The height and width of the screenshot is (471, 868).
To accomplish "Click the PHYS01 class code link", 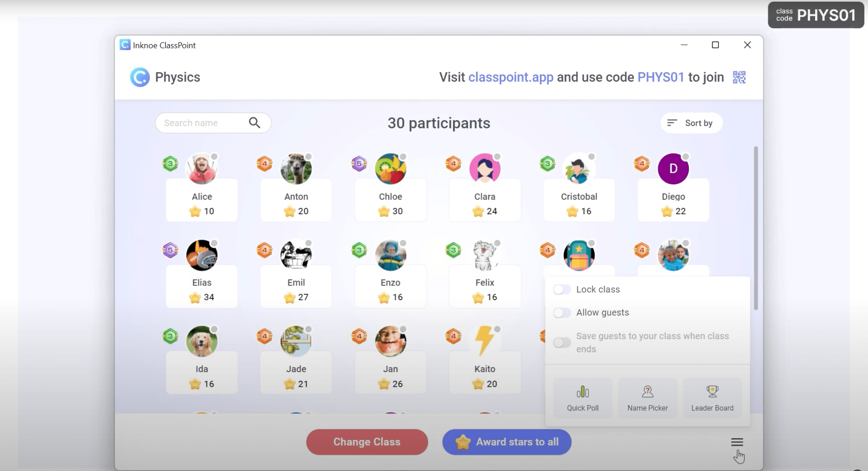I will pyautogui.click(x=660, y=77).
